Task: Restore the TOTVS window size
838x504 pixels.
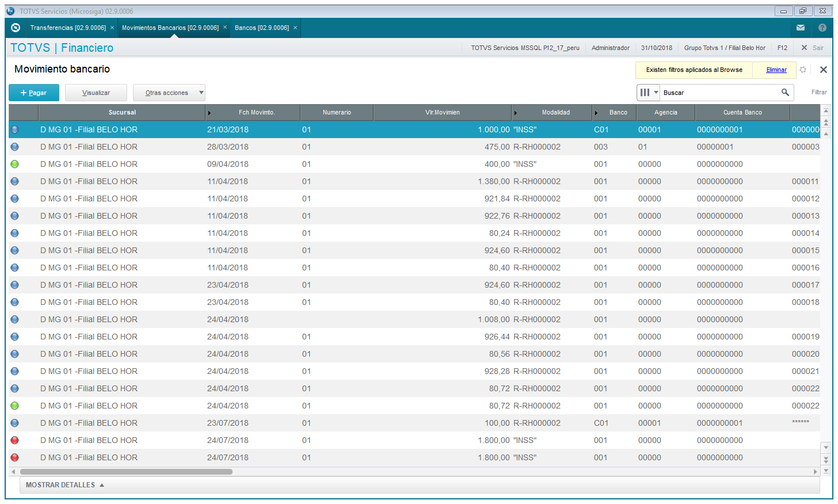Action: pos(803,11)
